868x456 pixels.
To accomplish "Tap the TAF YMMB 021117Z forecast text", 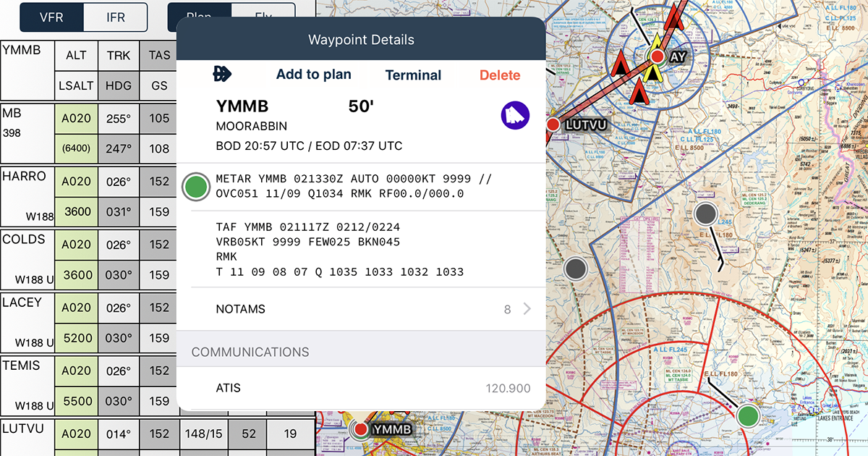I will click(340, 250).
